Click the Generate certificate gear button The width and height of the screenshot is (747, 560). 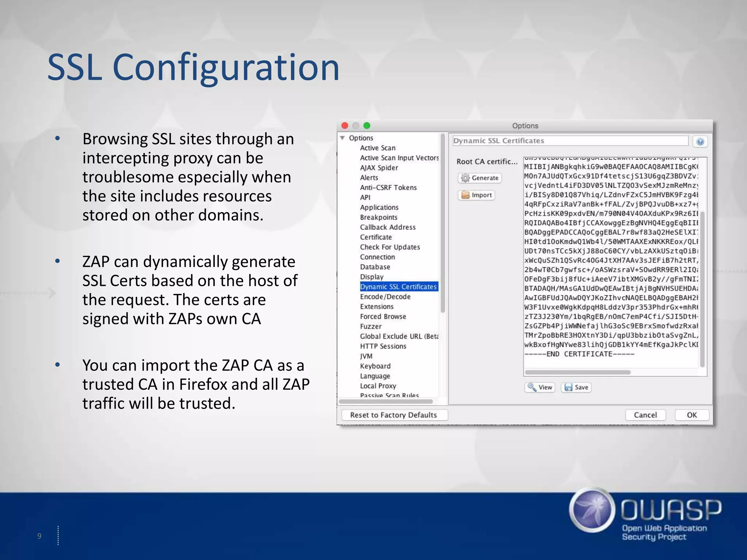point(480,178)
